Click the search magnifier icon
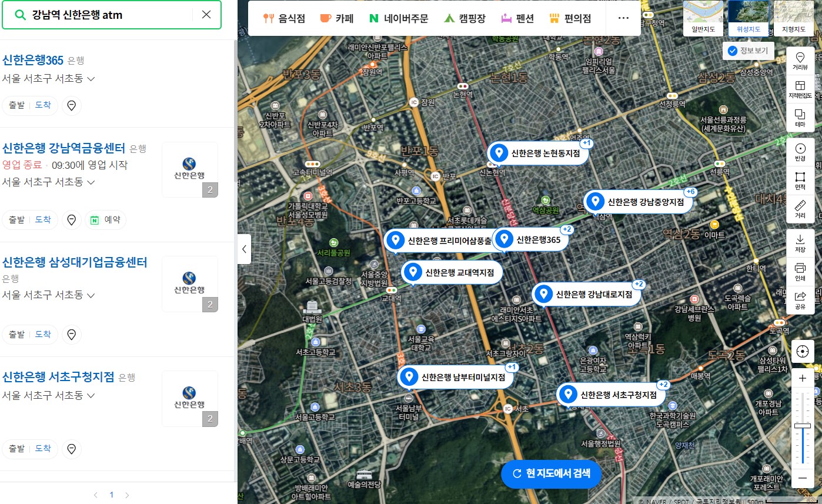822x504 pixels. [20, 15]
